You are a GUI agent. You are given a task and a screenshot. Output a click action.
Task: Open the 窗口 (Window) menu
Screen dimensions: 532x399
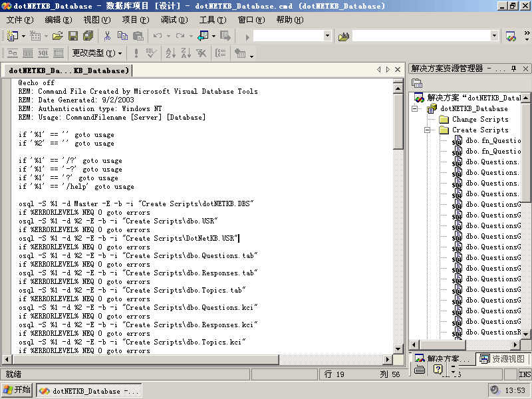point(251,20)
